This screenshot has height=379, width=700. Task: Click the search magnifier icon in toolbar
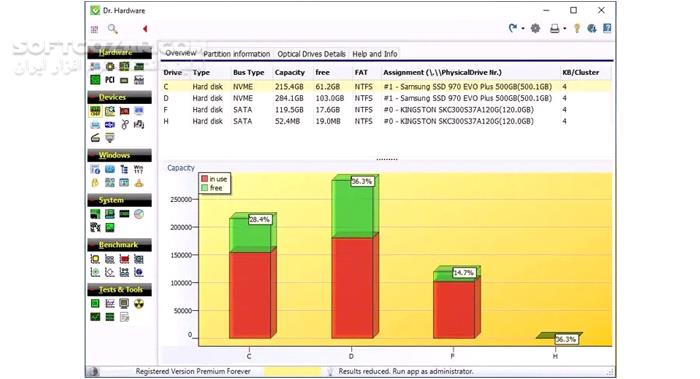point(112,29)
